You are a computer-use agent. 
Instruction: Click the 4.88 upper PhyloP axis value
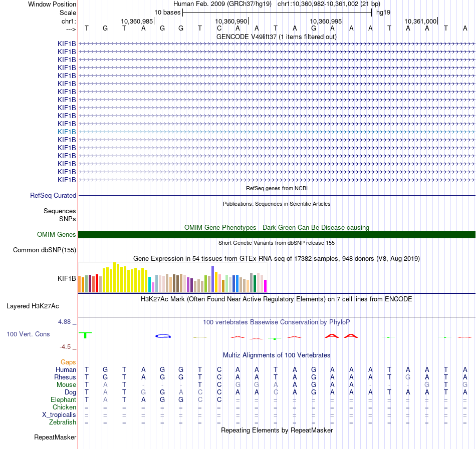point(64,322)
